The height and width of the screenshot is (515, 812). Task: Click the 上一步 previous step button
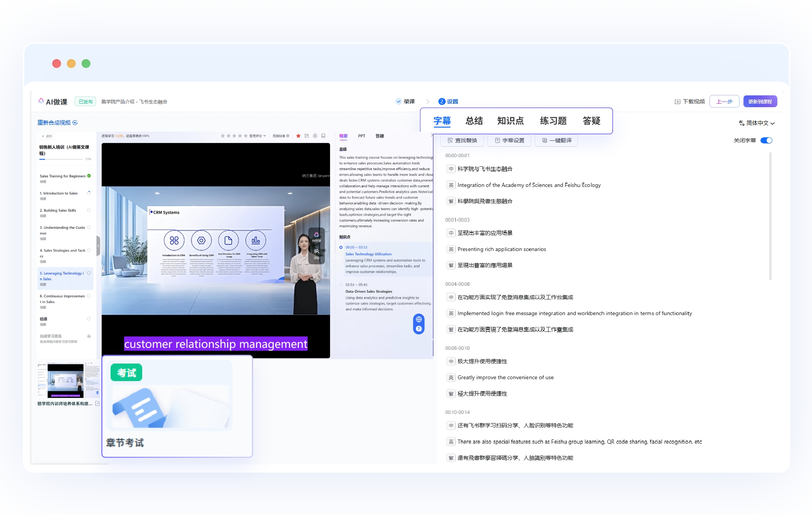tap(724, 101)
